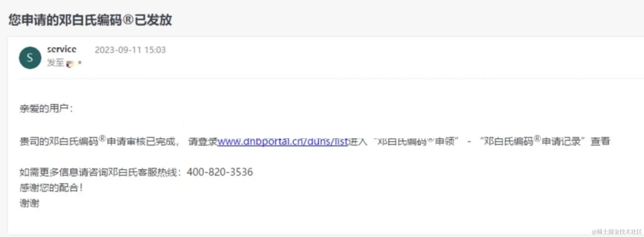The width and height of the screenshot is (644, 237).
Task: Click the closing 谢谢 line
Action: point(30,203)
